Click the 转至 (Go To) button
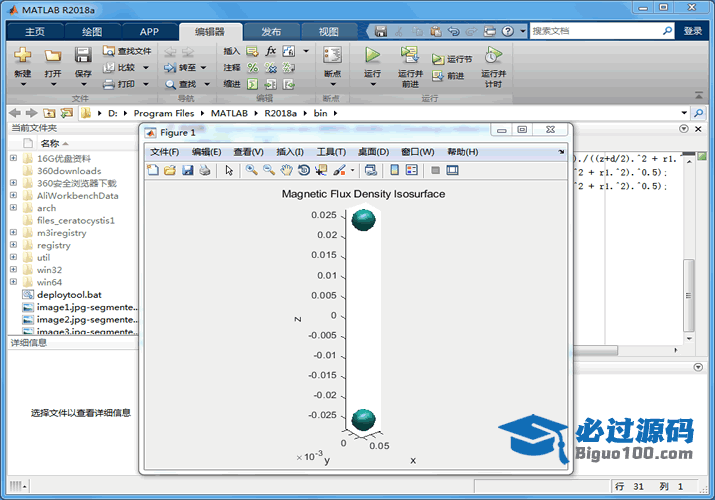The height and width of the screenshot is (500, 715). point(180,67)
